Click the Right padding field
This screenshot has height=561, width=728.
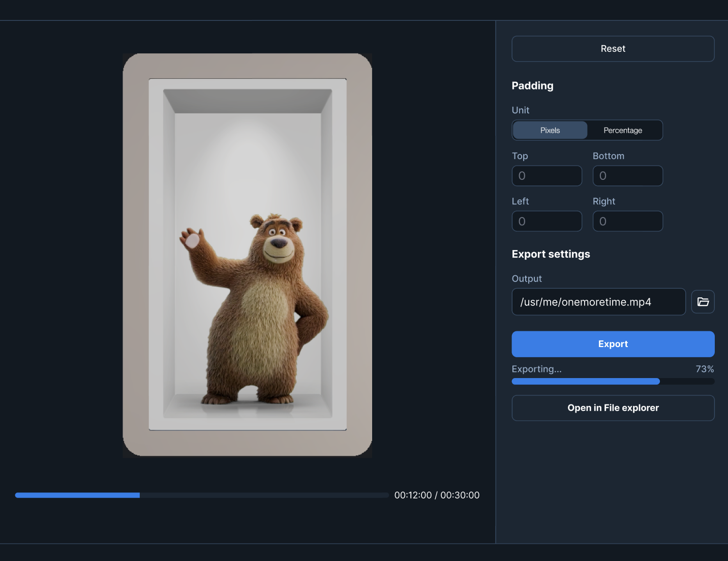[627, 221]
